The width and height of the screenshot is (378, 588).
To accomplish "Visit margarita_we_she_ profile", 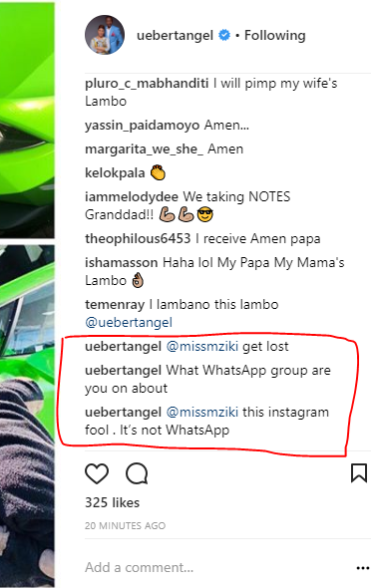I will click(x=145, y=149).
